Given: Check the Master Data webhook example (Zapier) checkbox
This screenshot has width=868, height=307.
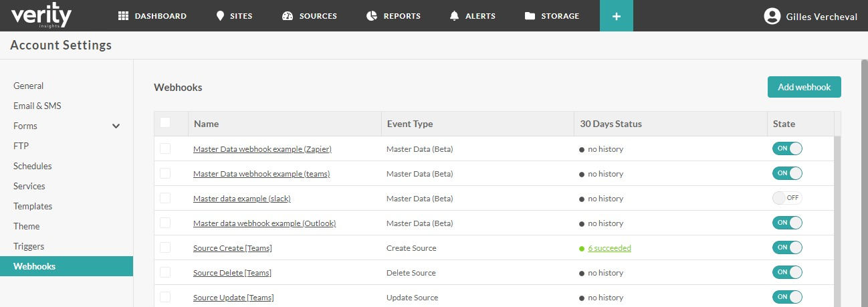Looking at the screenshot, I should click(x=165, y=148).
